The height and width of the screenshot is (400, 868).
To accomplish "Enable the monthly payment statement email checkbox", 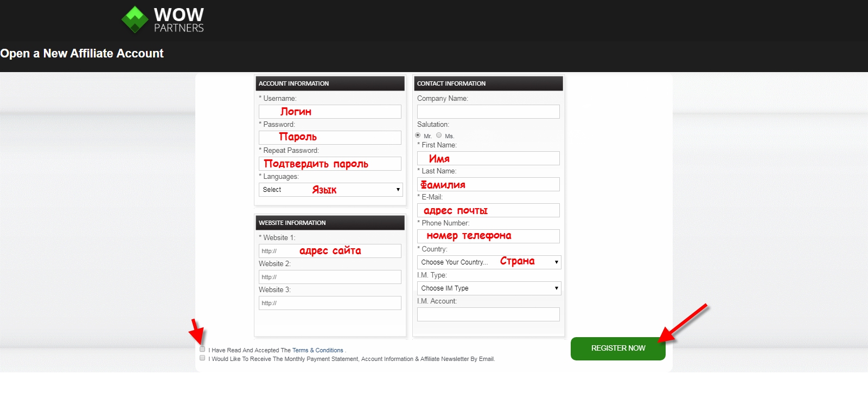I will tap(202, 358).
